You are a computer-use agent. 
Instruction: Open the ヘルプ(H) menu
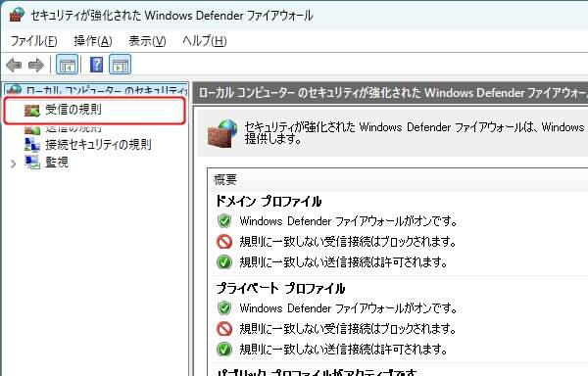tap(205, 40)
